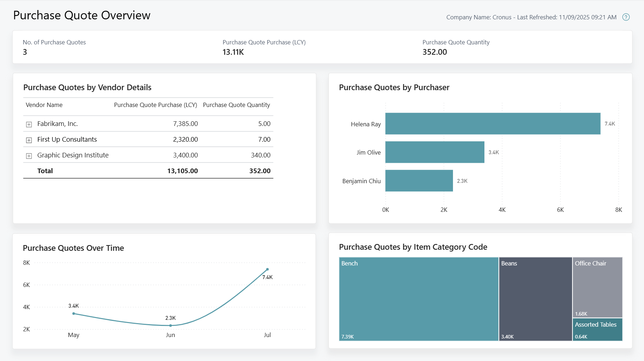Select Helena Ray's bar in the purchaser chart
Screen dimensions: 644x361
[x=492, y=124]
